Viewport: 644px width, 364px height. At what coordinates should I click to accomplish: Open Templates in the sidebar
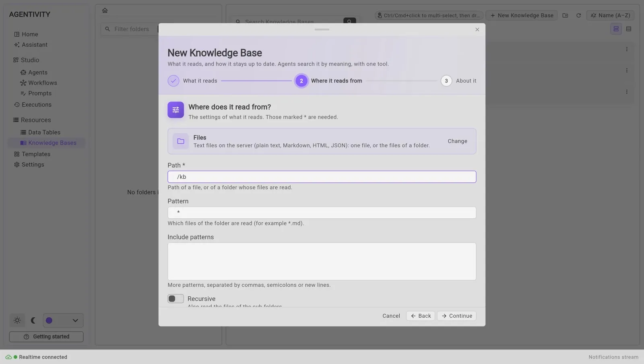click(x=32, y=154)
